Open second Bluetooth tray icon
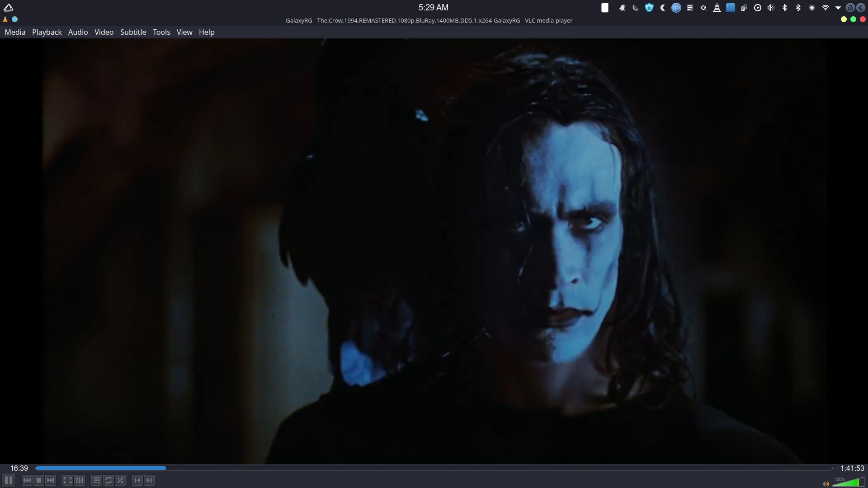The width and height of the screenshot is (868, 488). pyautogui.click(x=798, y=8)
